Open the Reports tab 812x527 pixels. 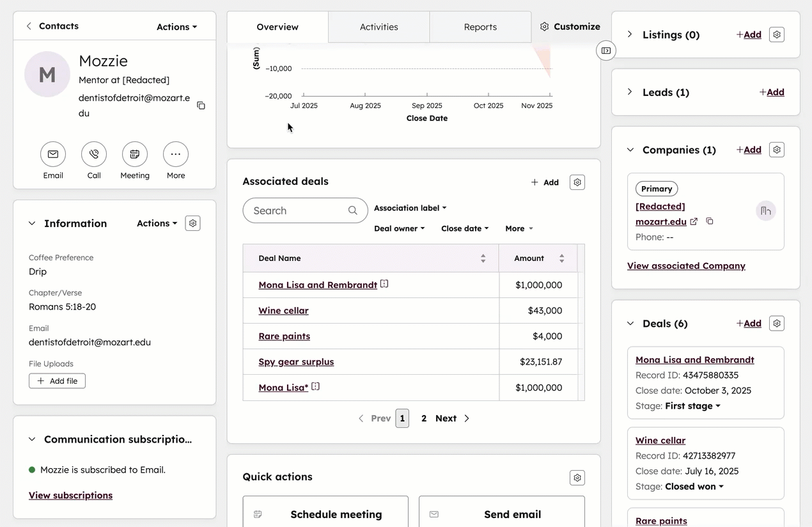point(480,27)
